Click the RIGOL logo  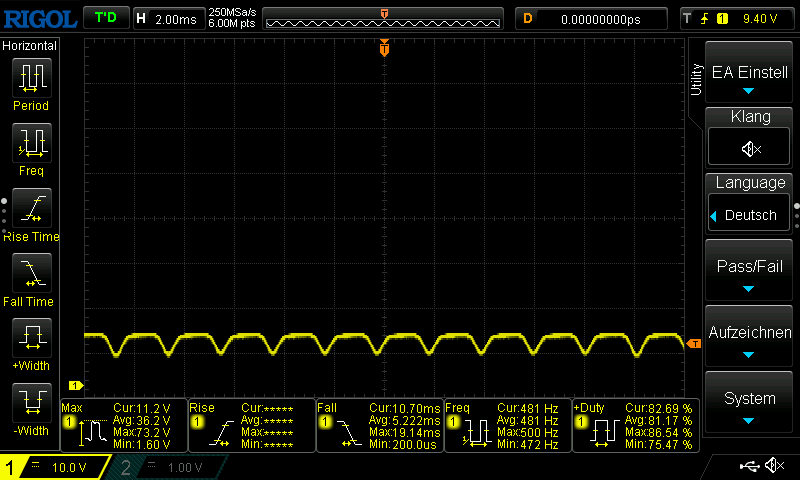tap(40, 19)
